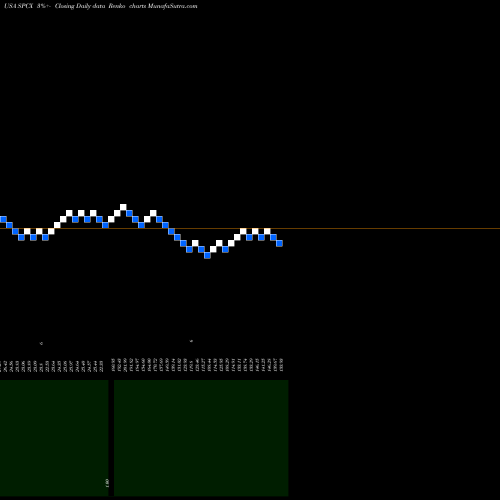
Task: Click the USA SPCX symbol label
Action: (18, 6)
